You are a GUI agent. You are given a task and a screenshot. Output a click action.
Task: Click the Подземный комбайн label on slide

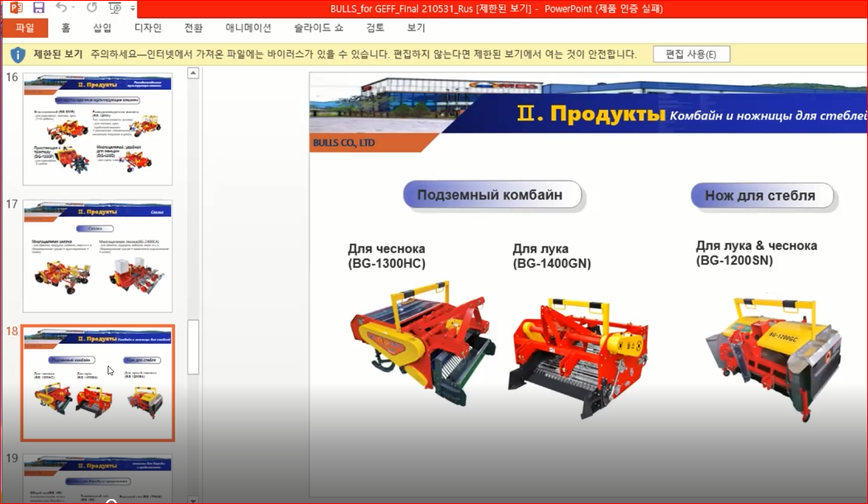pyautogui.click(x=490, y=195)
